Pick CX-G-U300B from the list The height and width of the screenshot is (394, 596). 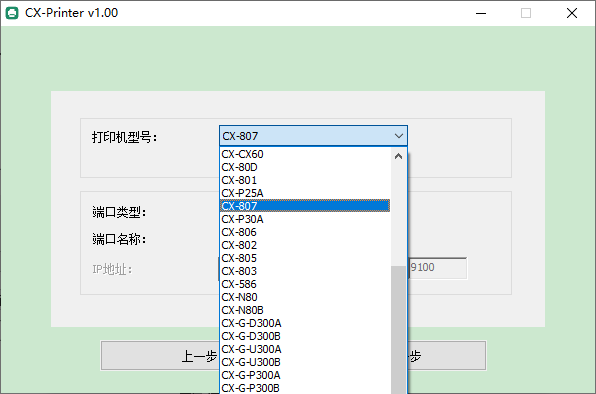click(305, 362)
